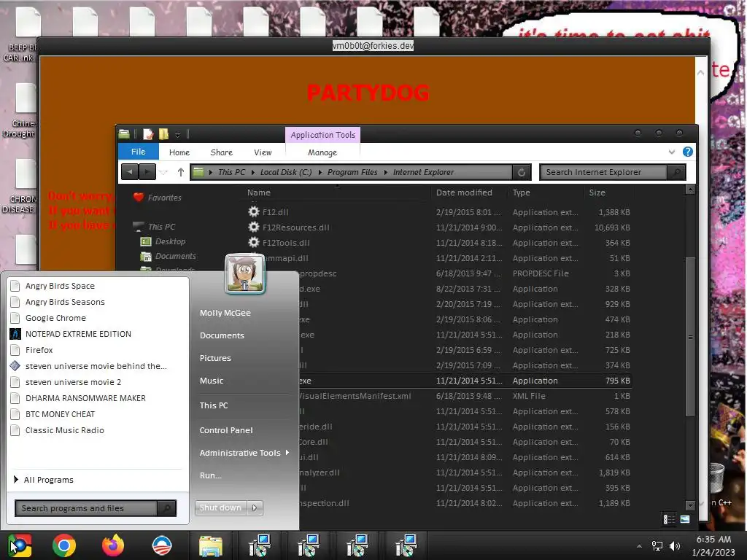Click the Start menu user avatar
The height and width of the screenshot is (560, 747).
[x=245, y=273]
